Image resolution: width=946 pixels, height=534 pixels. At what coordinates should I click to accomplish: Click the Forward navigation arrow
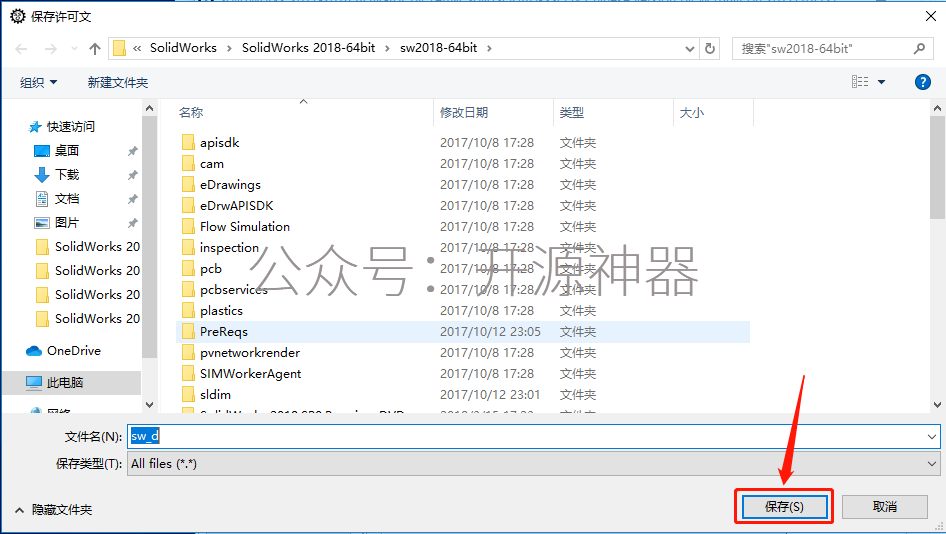coord(51,49)
